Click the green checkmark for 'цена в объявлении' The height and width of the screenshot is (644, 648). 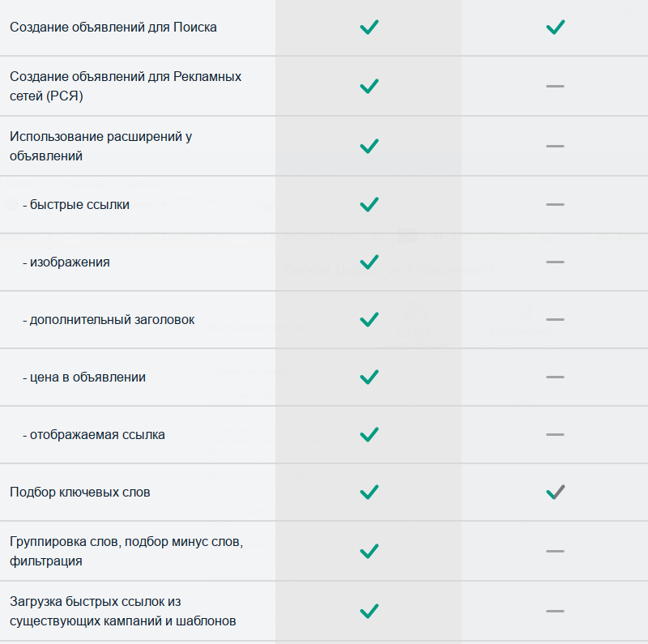[x=369, y=377]
